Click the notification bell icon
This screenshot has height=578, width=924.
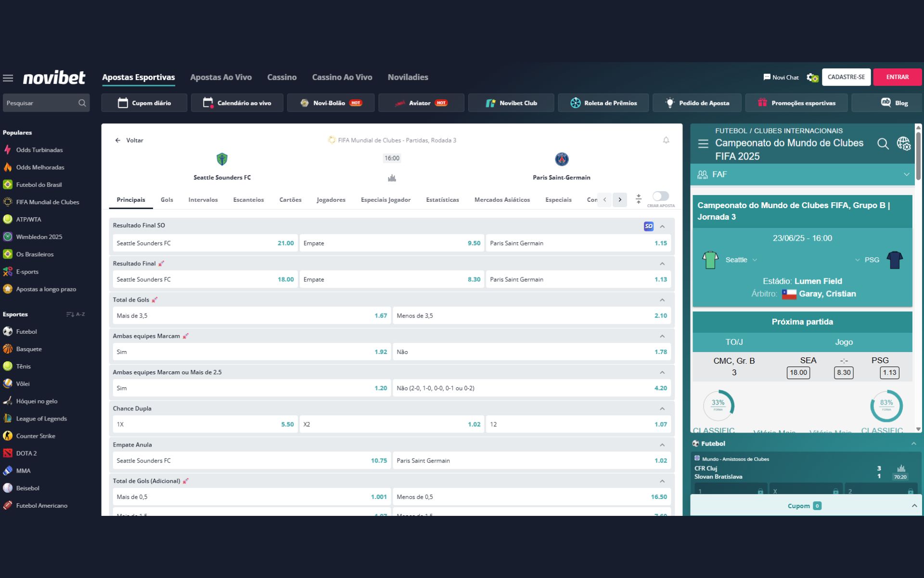pyautogui.click(x=666, y=140)
